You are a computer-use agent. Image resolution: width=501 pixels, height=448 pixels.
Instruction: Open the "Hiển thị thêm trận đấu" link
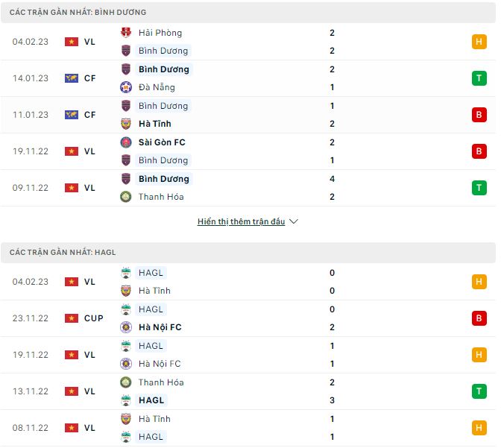[241, 221]
